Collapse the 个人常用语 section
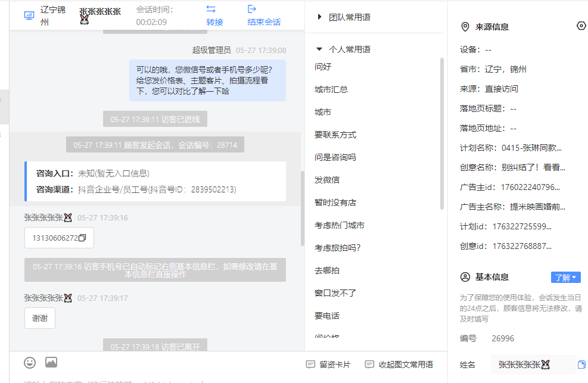This screenshot has height=383, width=588. (x=319, y=49)
